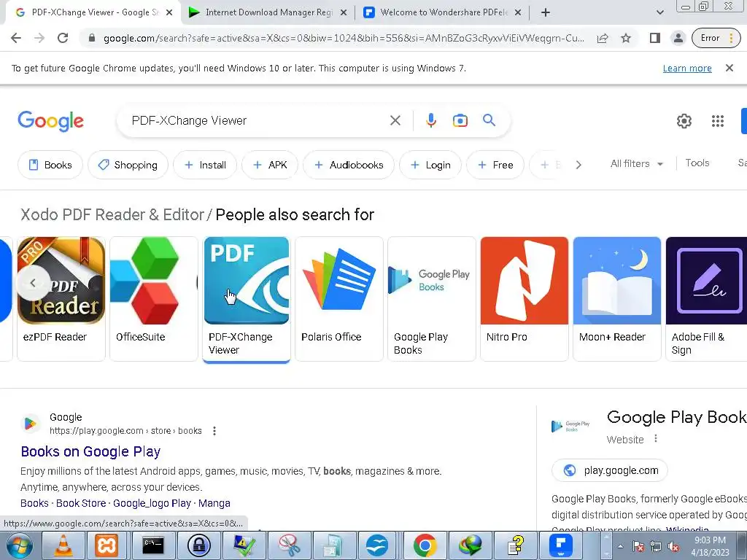Open Internet Download Manager taskbar icon
Screen dimensions: 747x560
pos(471,545)
